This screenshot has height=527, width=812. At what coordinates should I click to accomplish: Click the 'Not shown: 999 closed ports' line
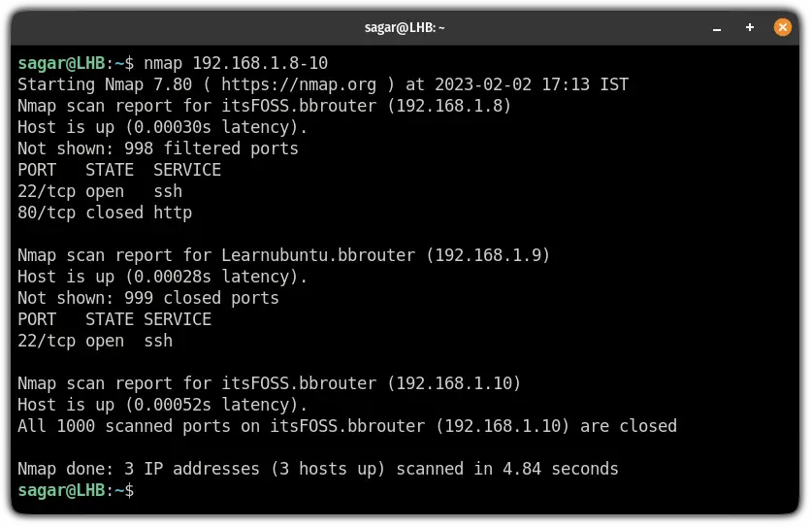(148, 299)
